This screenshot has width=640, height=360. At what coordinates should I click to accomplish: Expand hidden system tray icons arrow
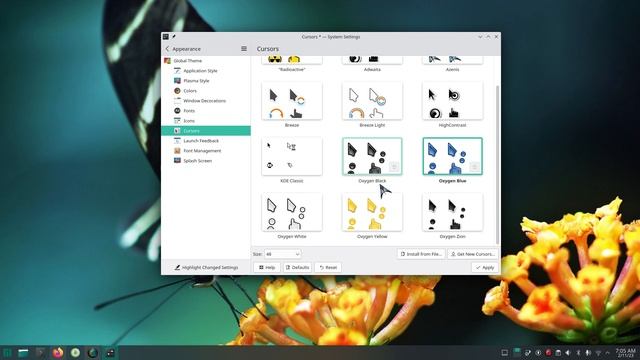pos(608,353)
